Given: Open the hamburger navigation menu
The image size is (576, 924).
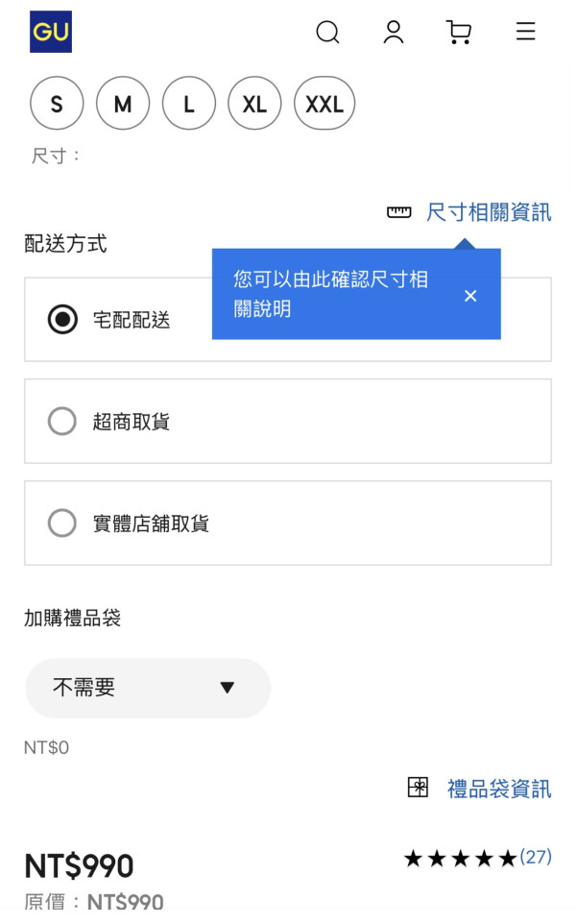Looking at the screenshot, I should pyautogui.click(x=525, y=32).
